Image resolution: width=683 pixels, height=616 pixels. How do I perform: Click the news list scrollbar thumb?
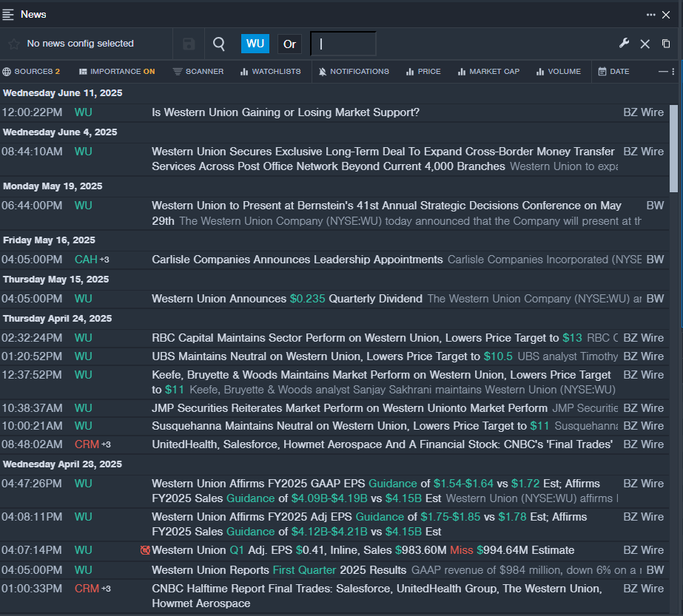[x=673, y=149]
